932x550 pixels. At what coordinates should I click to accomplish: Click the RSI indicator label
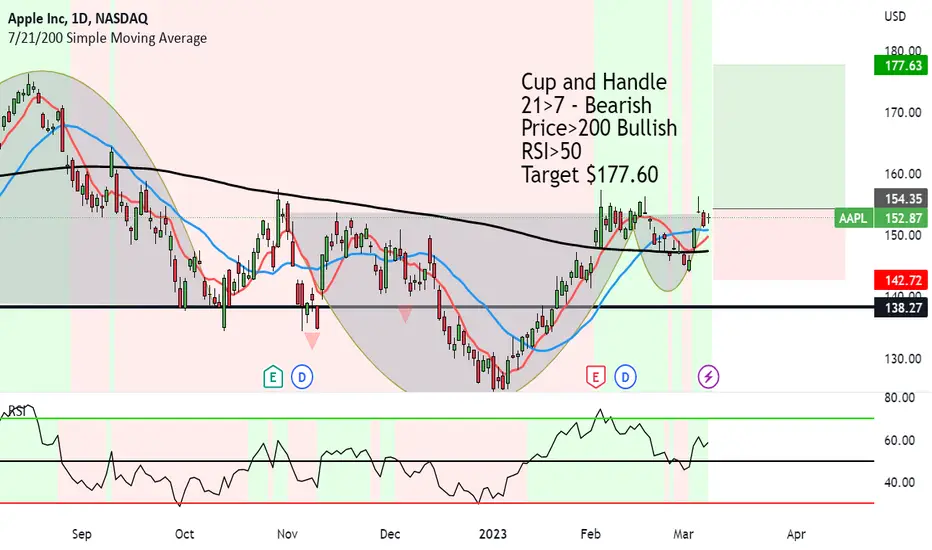pyautogui.click(x=17, y=411)
